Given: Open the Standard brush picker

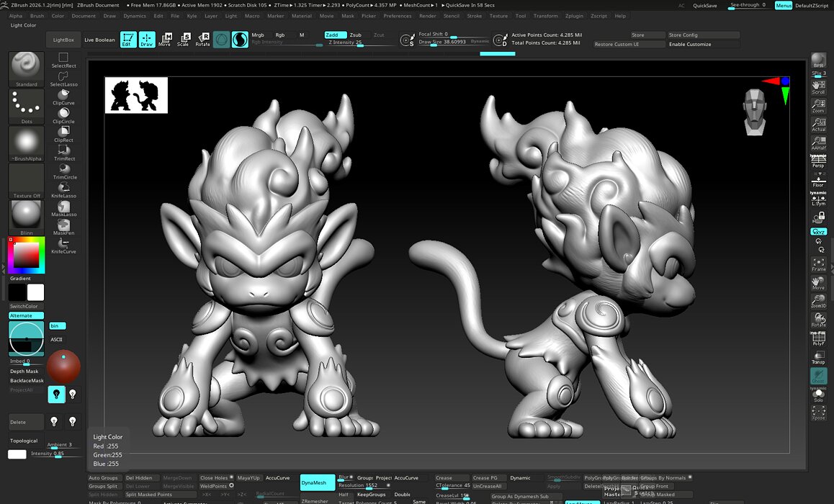Looking at the screenshot, I should 26,69.
